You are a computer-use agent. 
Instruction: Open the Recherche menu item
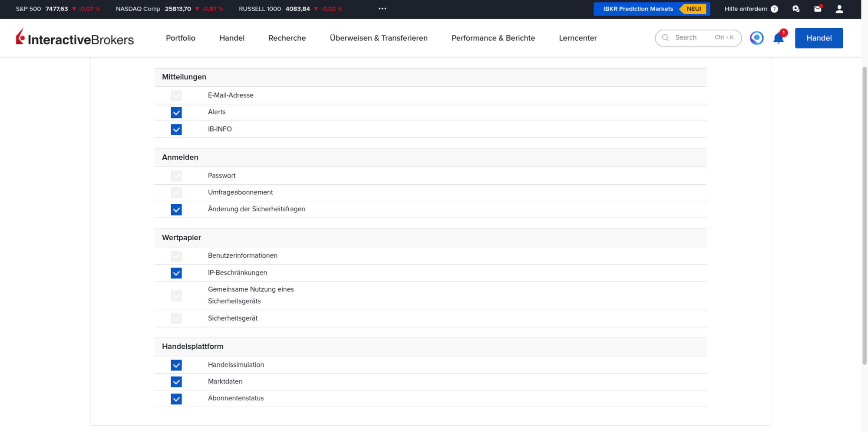pos(287,38)
